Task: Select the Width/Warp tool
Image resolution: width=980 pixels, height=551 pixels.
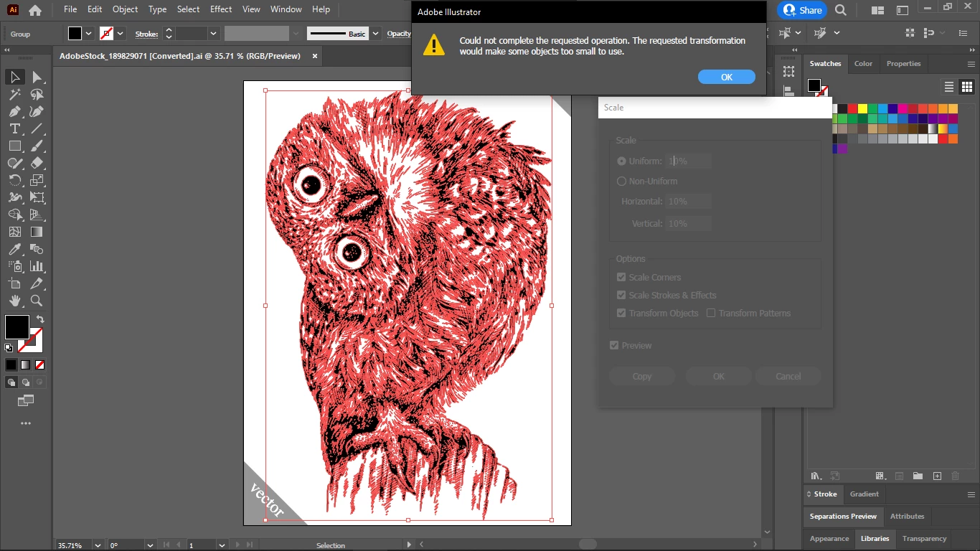Action: pos(15,197)
